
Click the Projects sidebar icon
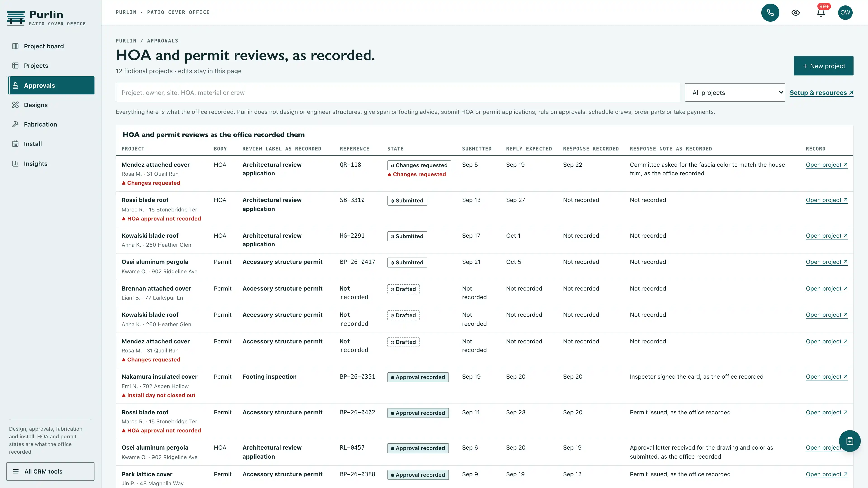16,66
